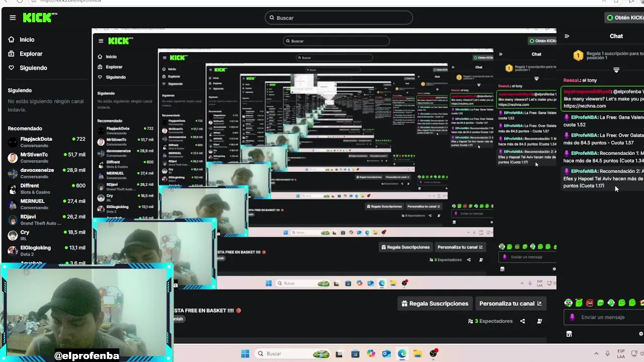
Task: Open Task View on the taskbar
Action: pyautogui.click(x=339, y=354)
